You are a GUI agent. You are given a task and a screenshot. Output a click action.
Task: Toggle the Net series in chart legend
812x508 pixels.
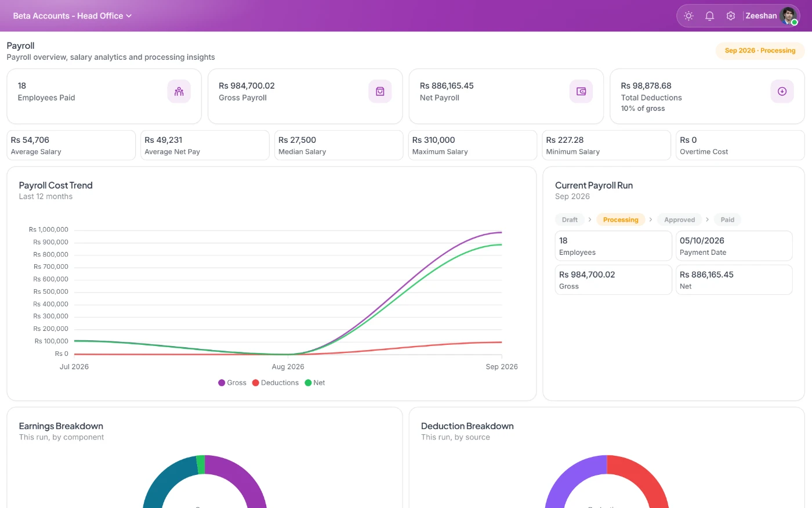(x=315, y=383)
